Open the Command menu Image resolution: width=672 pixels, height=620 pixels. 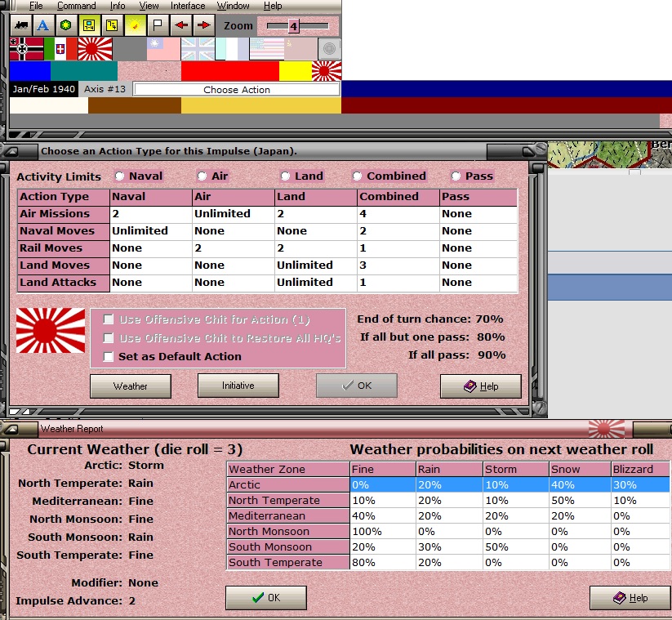click(x=76, y=6)
